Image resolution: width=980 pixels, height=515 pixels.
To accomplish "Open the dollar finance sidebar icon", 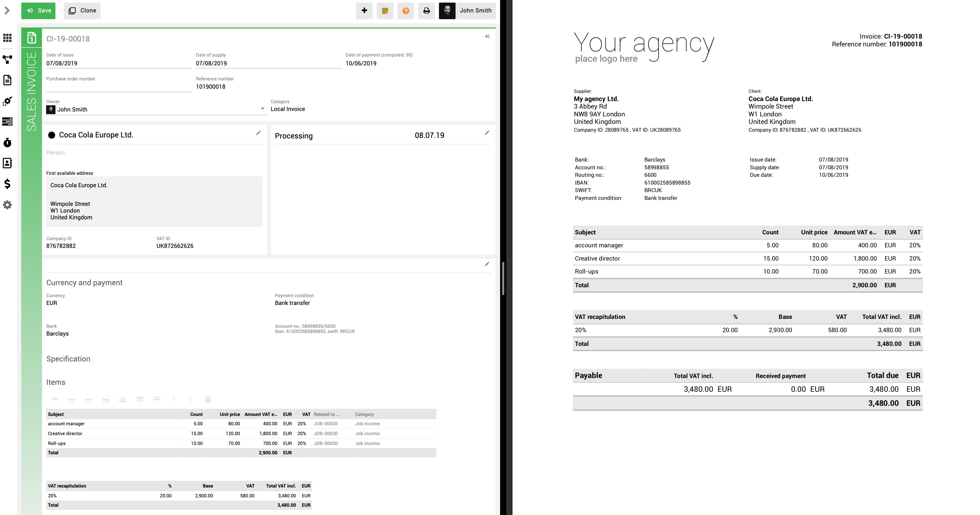I will [x=7, y=184].
